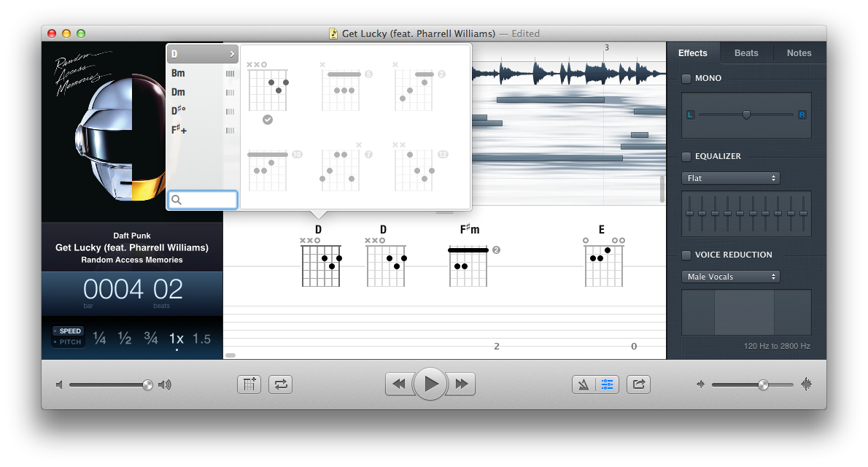Screen dimensions: 868x467
Task: Set playback speed to ¼
Action: [x=99, y=338]
